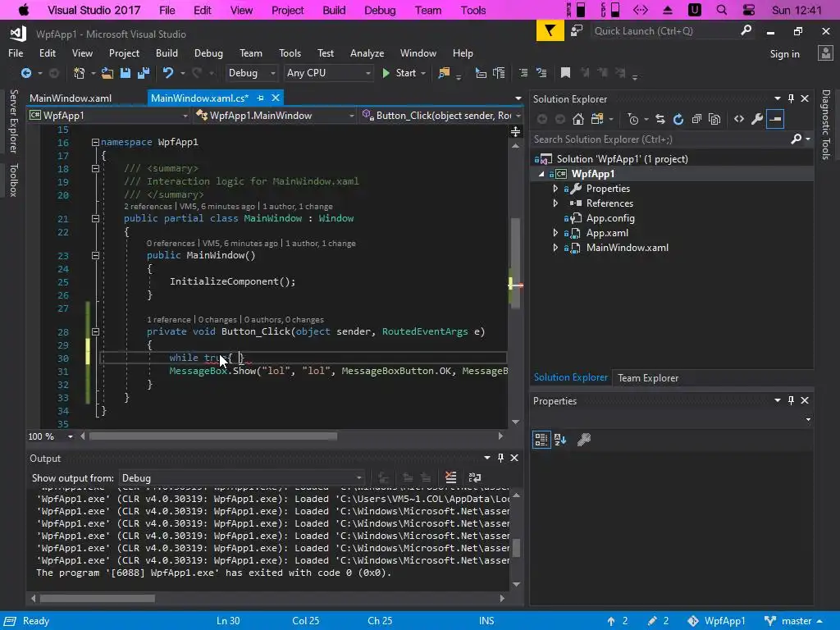The height and width of the screenshot is (630, 840).
Task: Open the WpfApp1 repository in status bar
Action: coord(715,621)
